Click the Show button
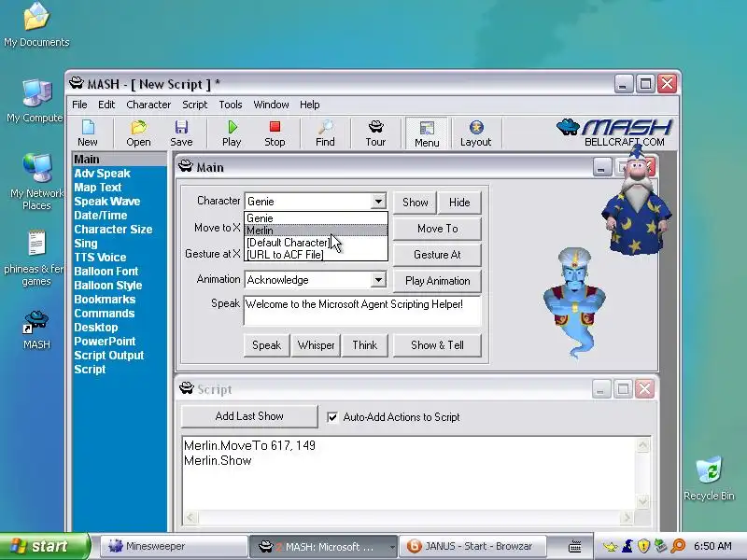Viewport: 747px width, 560px height. pyautogui.click(x=415, y=203)
